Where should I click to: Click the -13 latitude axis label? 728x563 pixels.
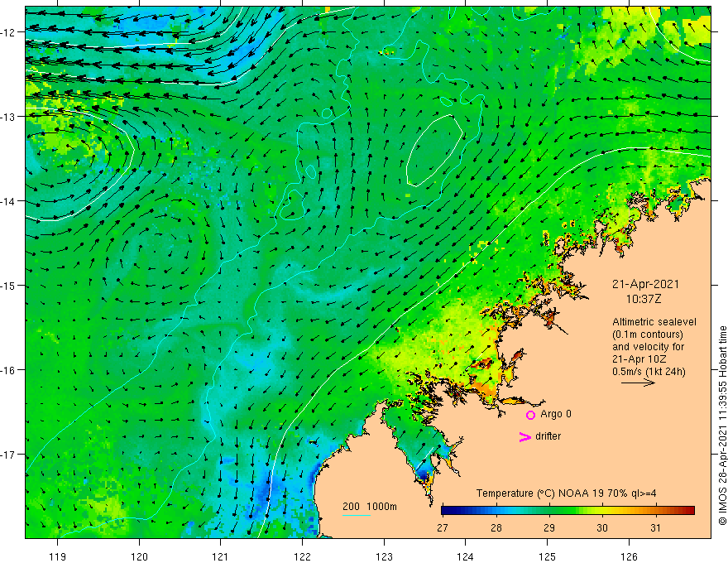click(8, 117)
